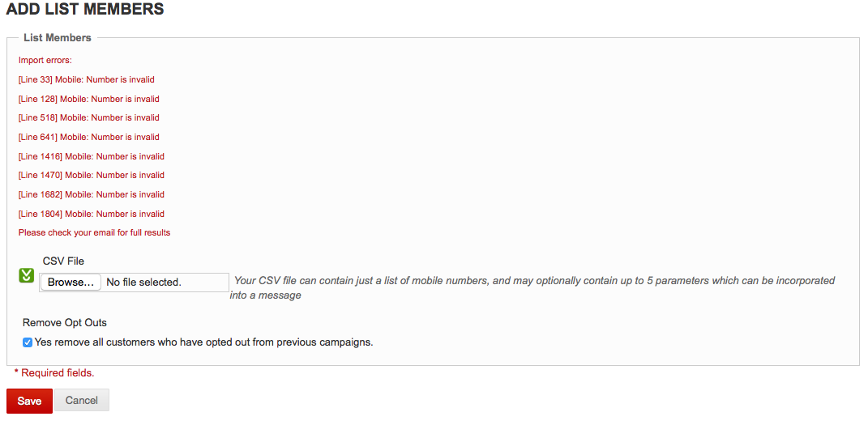This screenshot has width=868, height=425.
Task: Select the Line 128 invalid number error
Action: click(88, 99)
